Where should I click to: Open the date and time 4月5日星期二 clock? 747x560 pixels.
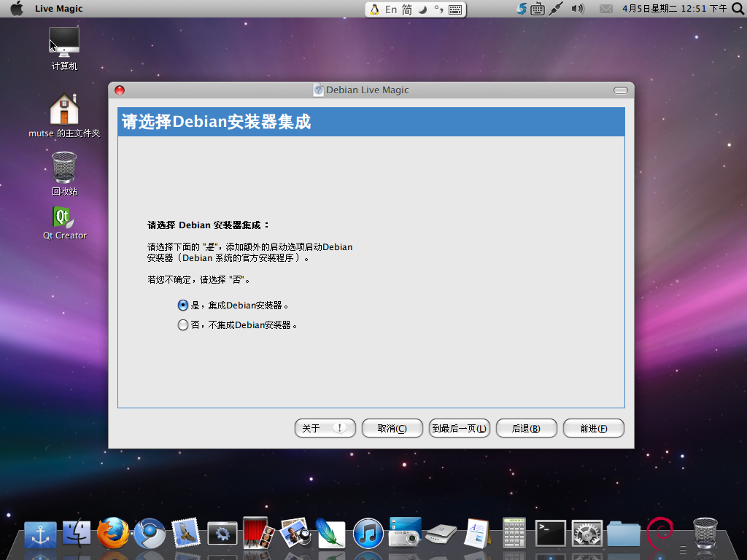[x=674, y=9]
